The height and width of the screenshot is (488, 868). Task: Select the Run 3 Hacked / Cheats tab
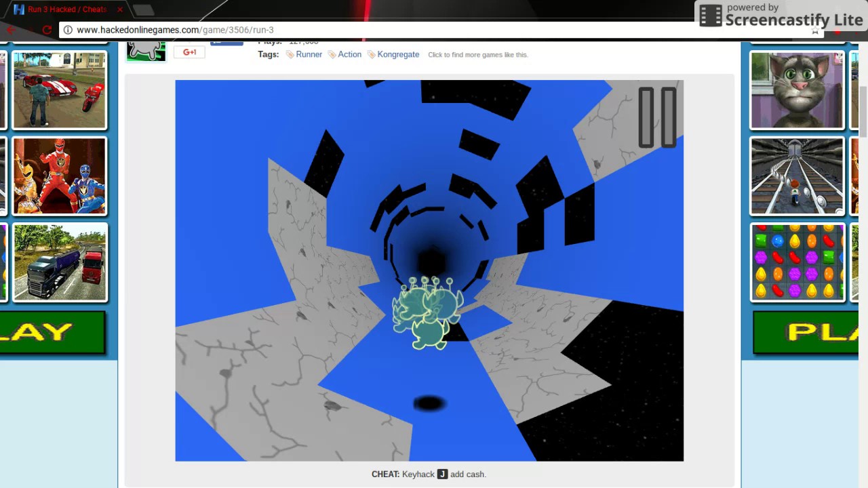point(66,9)
